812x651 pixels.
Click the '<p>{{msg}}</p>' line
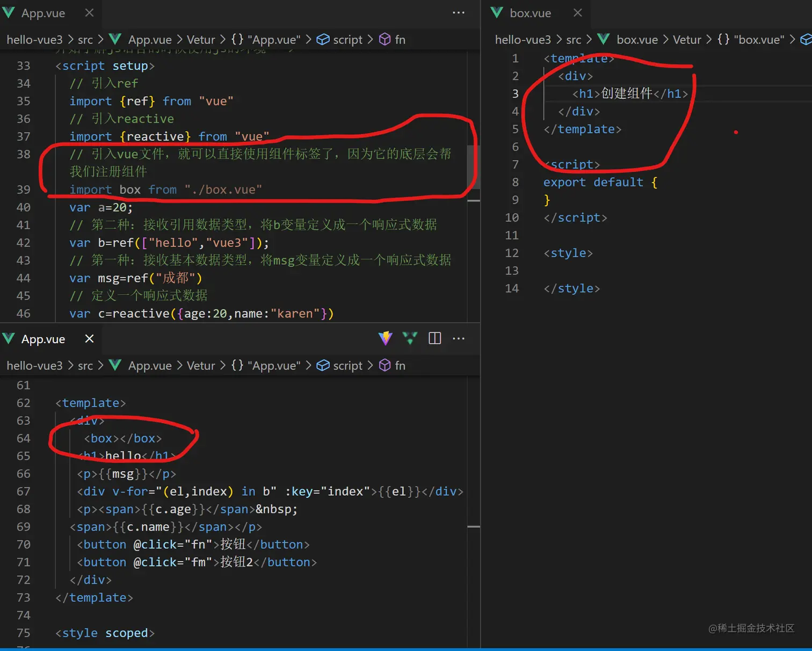(126, 474)
